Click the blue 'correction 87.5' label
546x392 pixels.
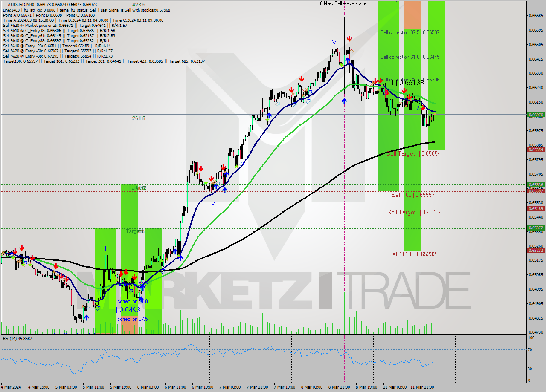pyautogui.click(x=133, y=319)
